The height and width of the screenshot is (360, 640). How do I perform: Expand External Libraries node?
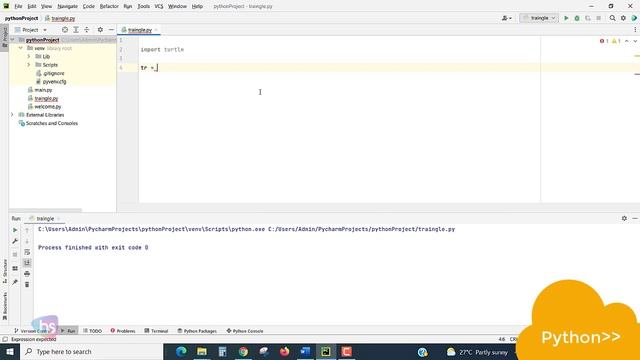[12, 115]
